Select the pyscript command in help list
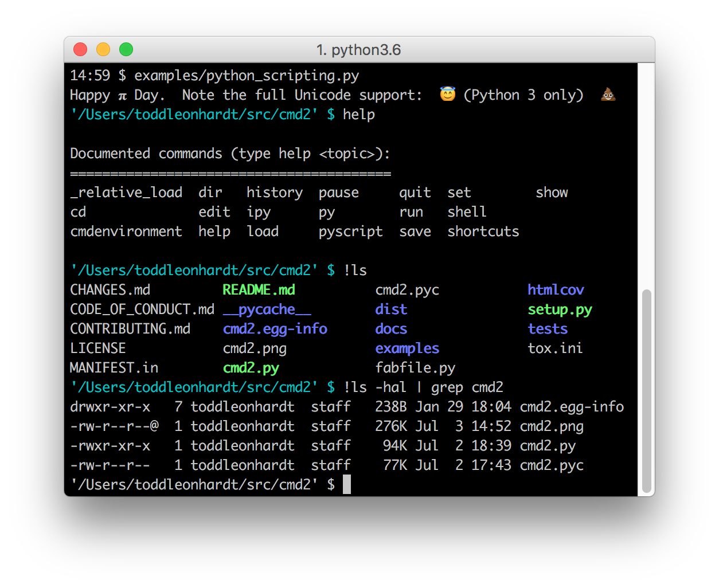The image size is (719, 588). [350, 232]
